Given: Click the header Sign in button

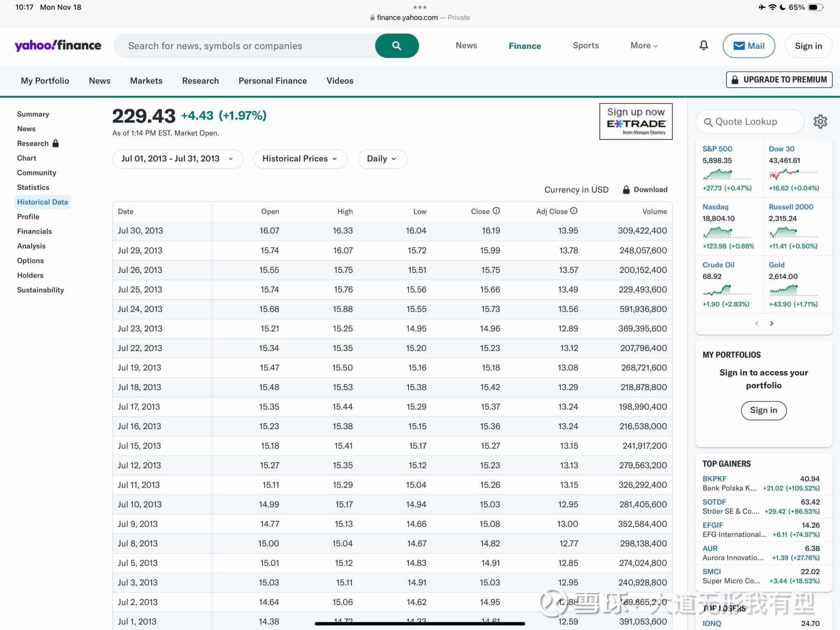Looking at the screenshot, I should (x=808, y=46).
